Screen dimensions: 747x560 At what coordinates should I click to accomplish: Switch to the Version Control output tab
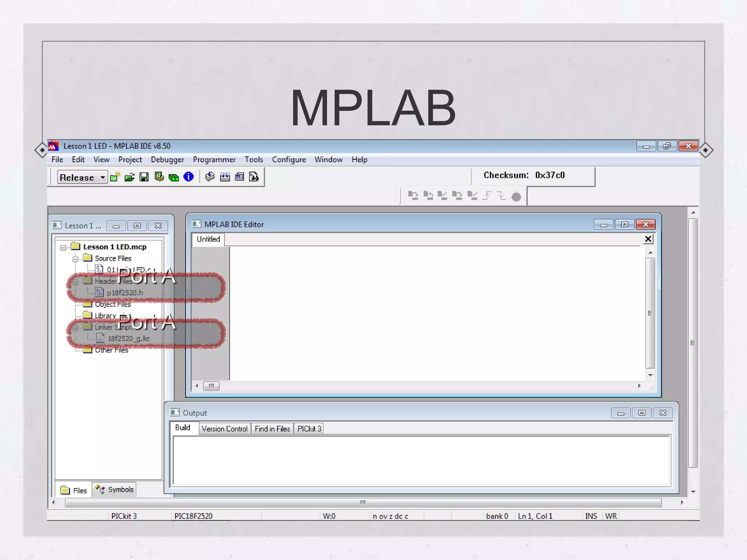224,429
